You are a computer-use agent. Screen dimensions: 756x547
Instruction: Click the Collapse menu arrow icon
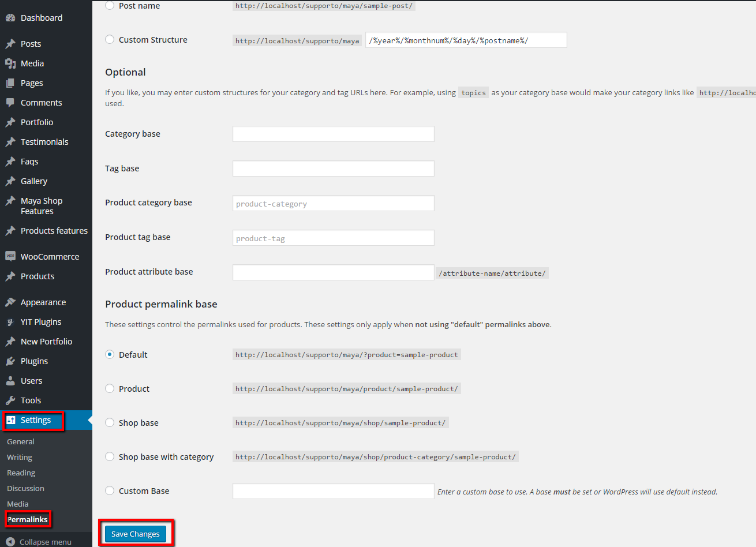(10, 542)
